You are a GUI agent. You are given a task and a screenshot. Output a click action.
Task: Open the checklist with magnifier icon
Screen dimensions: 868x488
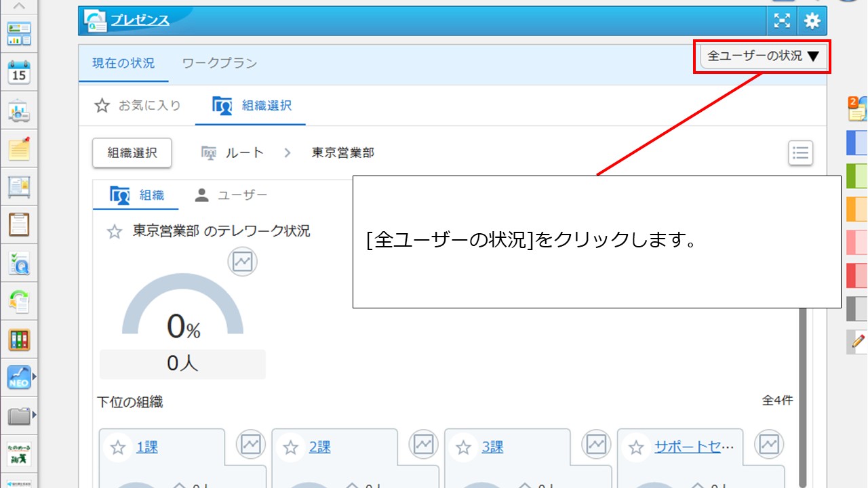(19, 263)
